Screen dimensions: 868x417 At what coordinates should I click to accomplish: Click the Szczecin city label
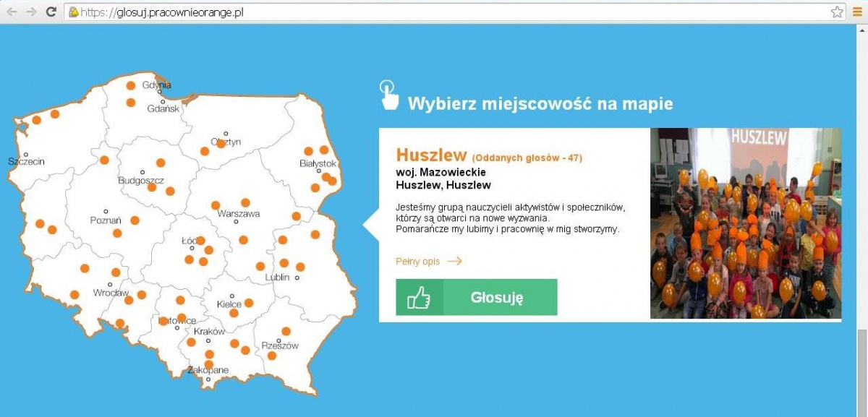pos(26,161)
